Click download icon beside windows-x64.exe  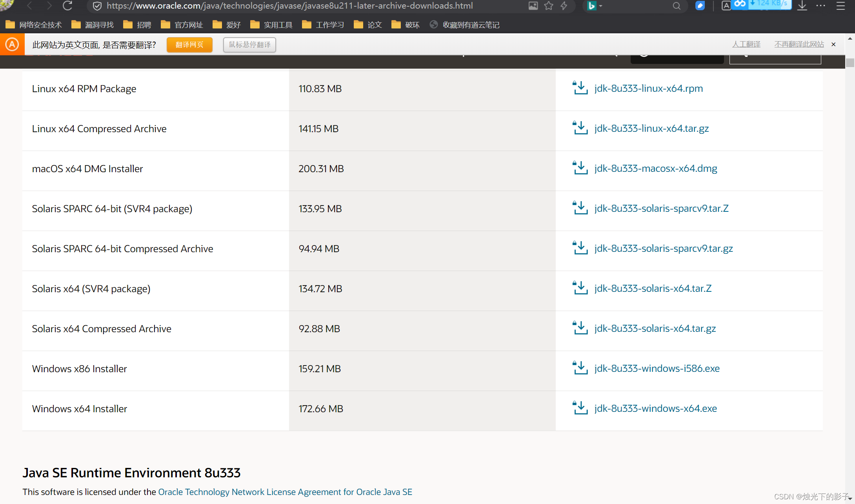[580, 408]
